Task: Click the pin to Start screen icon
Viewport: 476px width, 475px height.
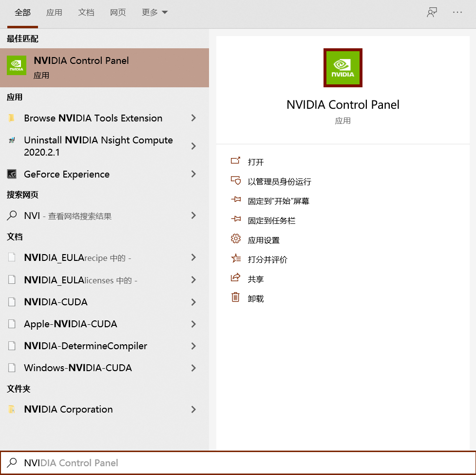Action: (x=236, y=199)
